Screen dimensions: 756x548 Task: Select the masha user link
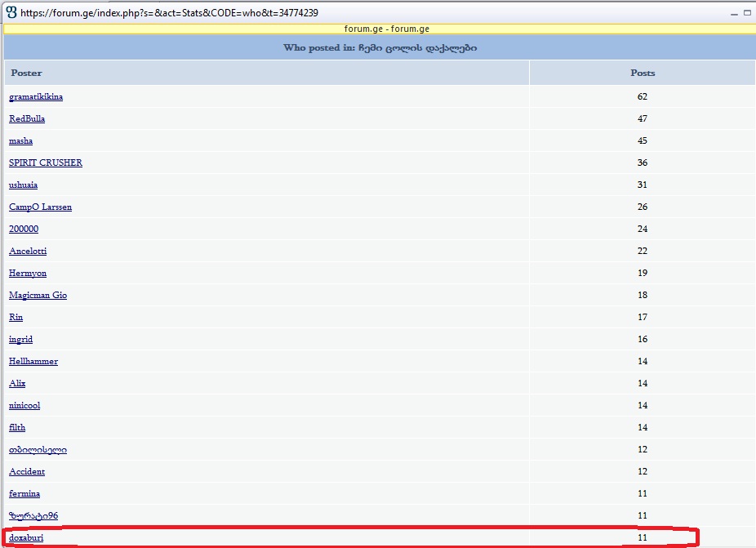pyautogui.click(x=21, y=141)
